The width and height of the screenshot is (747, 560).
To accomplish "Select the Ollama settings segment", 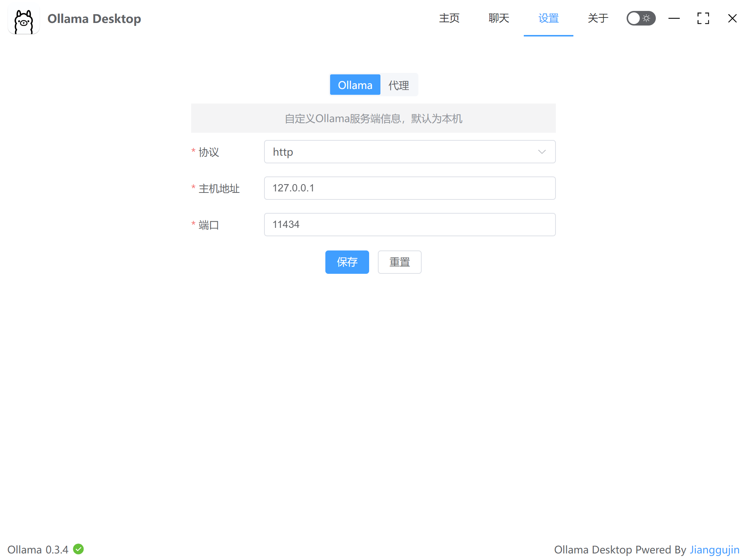I will (355, 85).
